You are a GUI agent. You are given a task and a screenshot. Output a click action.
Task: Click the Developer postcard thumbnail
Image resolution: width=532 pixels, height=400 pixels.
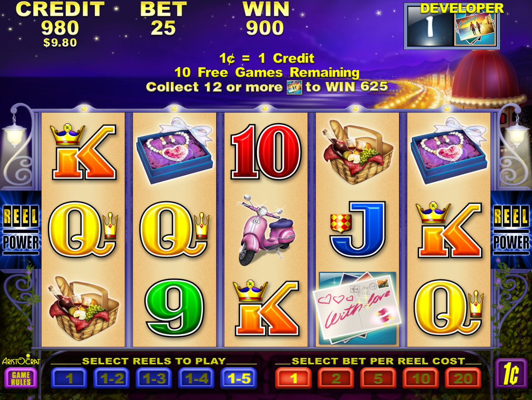pos(475,29)
